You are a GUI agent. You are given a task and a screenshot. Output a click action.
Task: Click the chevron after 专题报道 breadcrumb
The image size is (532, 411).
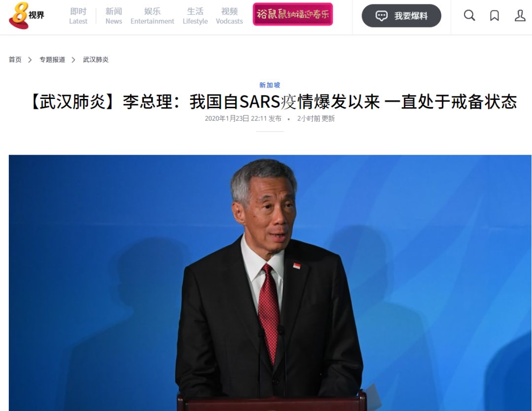coord(73,60)
